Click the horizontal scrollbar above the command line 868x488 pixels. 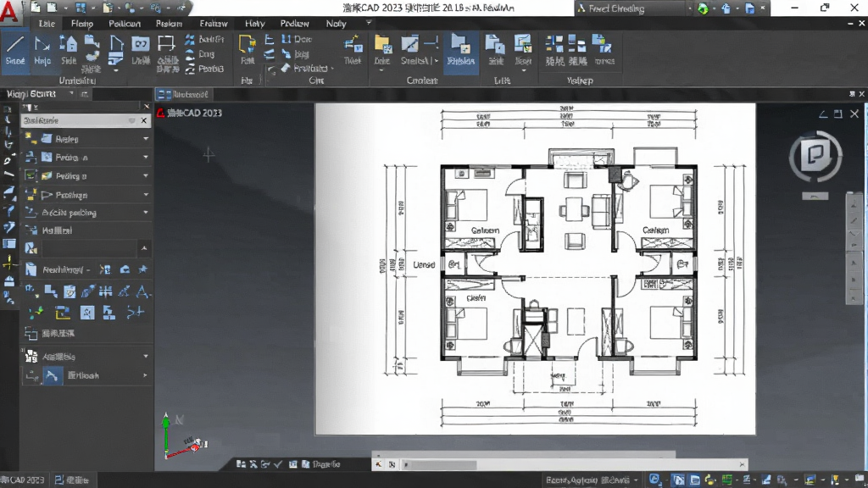point(523,455)
